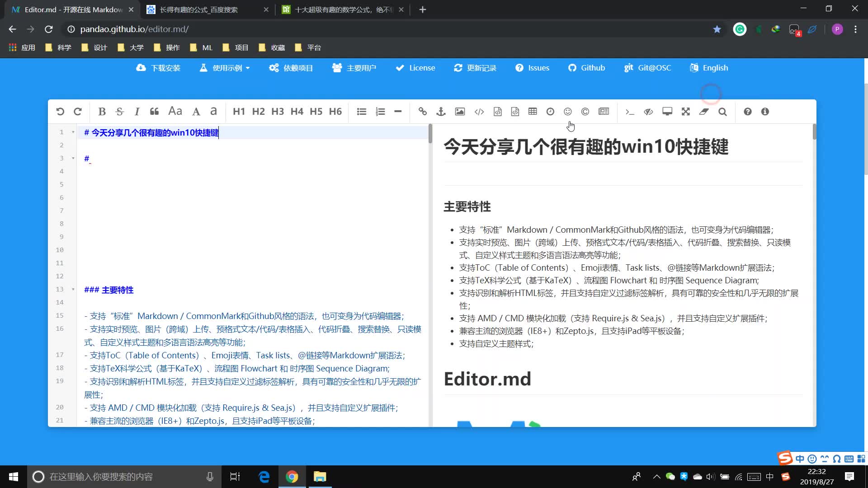Open the License link

415,68
